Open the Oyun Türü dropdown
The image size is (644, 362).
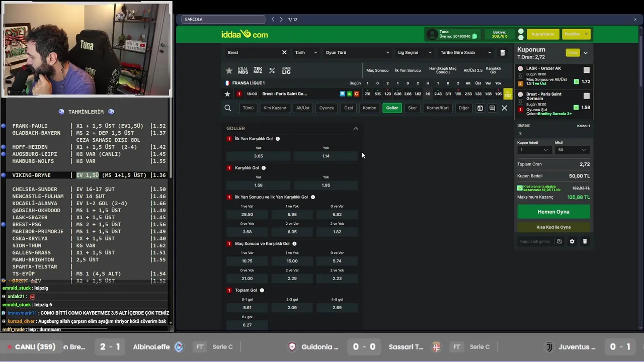pyautogui.click(x=357, y=52)
